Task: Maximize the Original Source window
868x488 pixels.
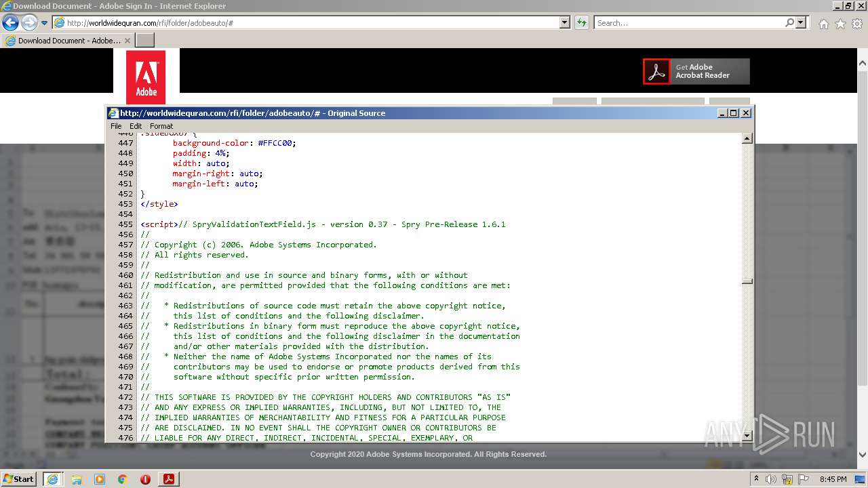Action: tap(733, 113)
